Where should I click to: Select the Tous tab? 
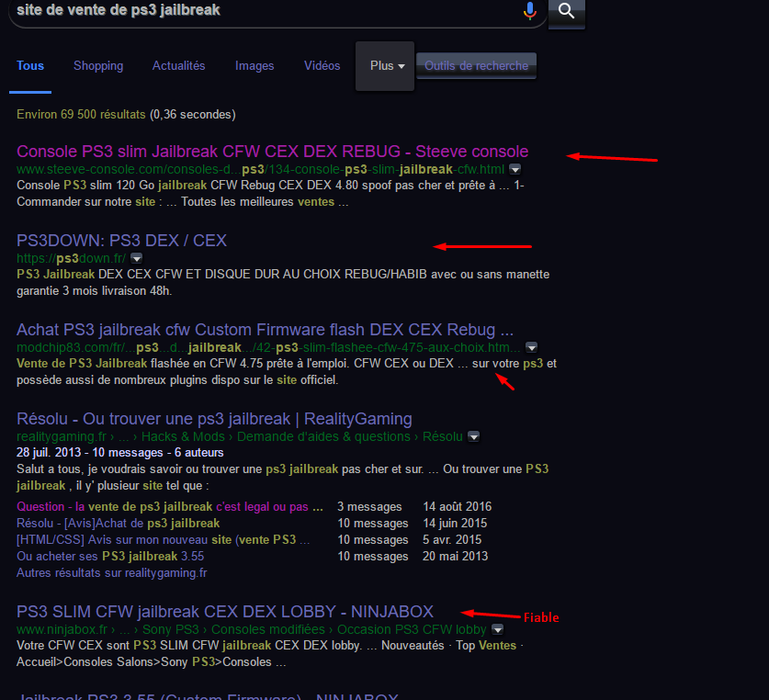point(30,66)
